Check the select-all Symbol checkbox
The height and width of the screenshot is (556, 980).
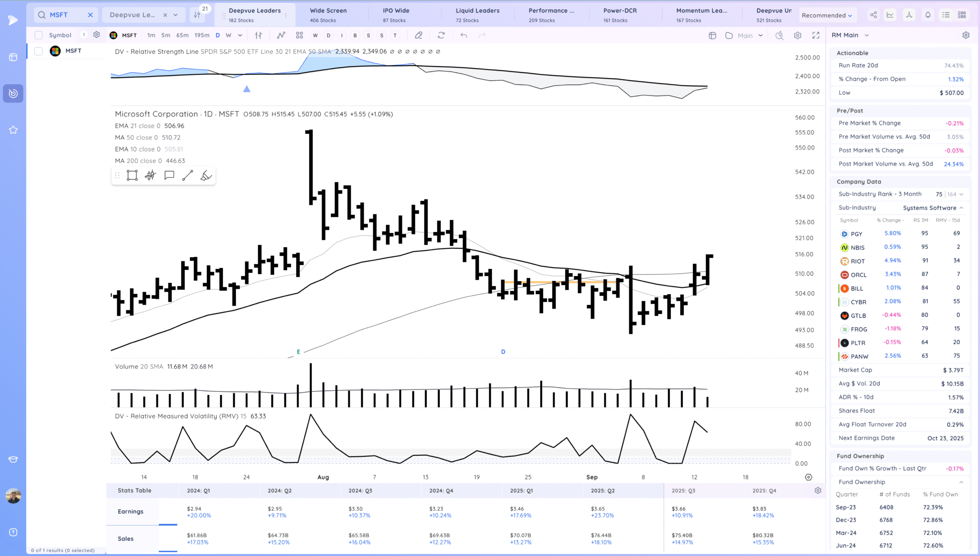coord(38,35)
